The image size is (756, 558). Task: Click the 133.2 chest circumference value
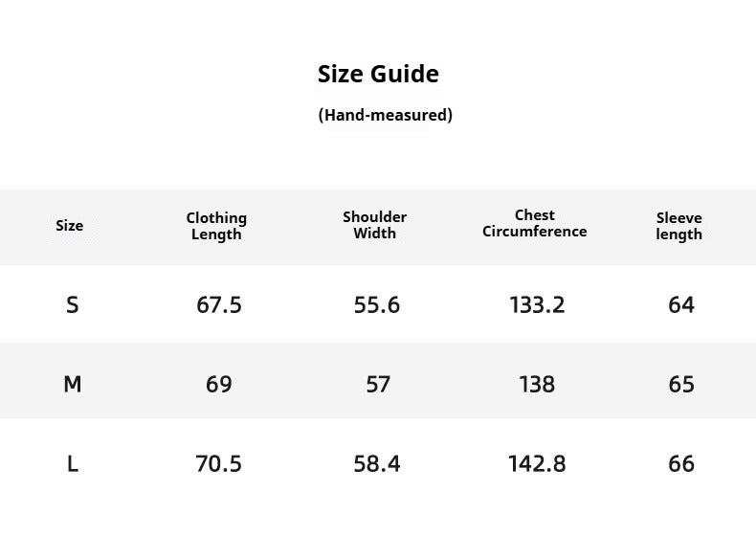click(x=537, y=304)
